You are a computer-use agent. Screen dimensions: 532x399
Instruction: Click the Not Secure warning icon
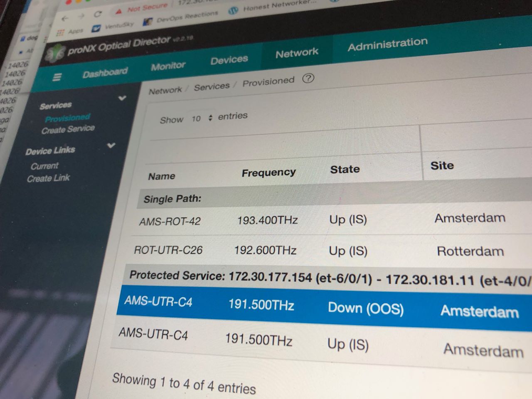pos(119,11)
